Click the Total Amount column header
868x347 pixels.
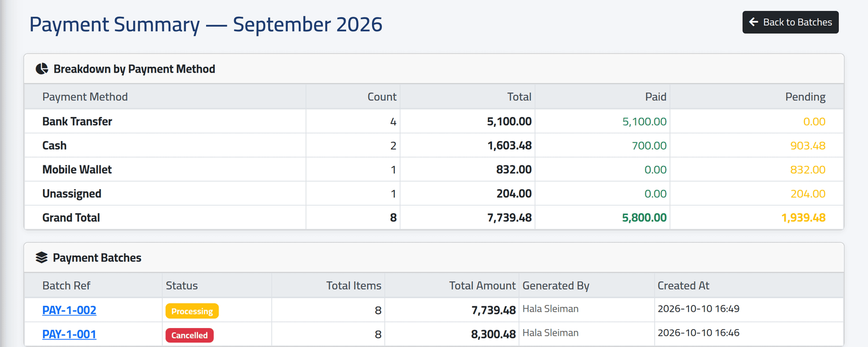482,286
